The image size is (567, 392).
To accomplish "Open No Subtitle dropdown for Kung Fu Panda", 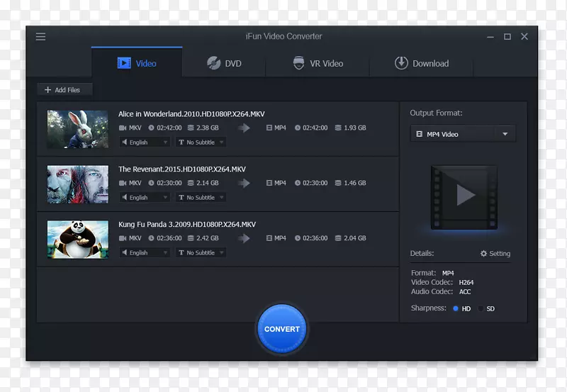I will (201, 252).
